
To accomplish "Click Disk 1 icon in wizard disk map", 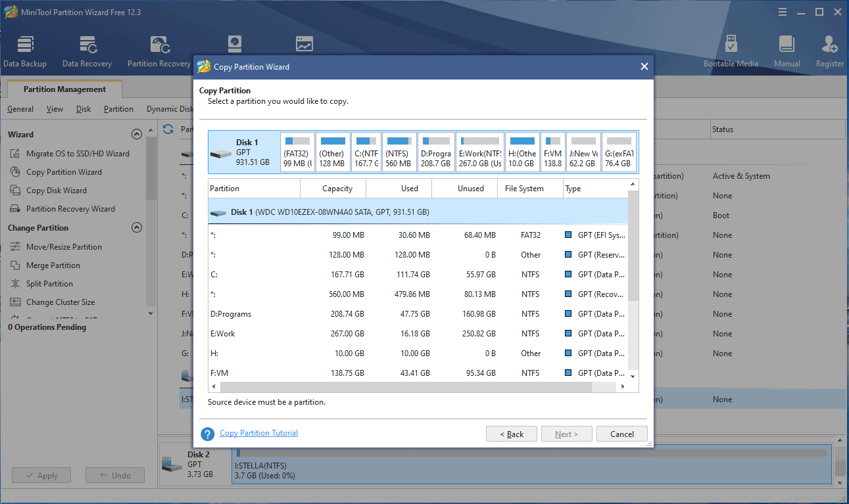I will point(222,153).
